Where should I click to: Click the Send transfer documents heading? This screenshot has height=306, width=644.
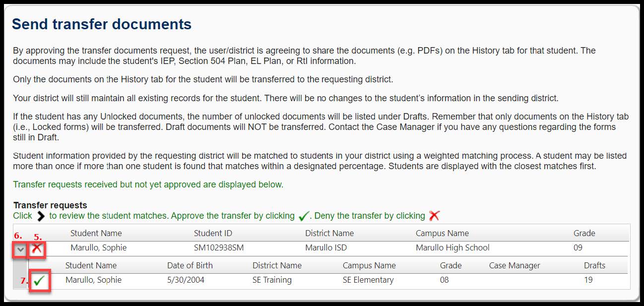[102, 24]
